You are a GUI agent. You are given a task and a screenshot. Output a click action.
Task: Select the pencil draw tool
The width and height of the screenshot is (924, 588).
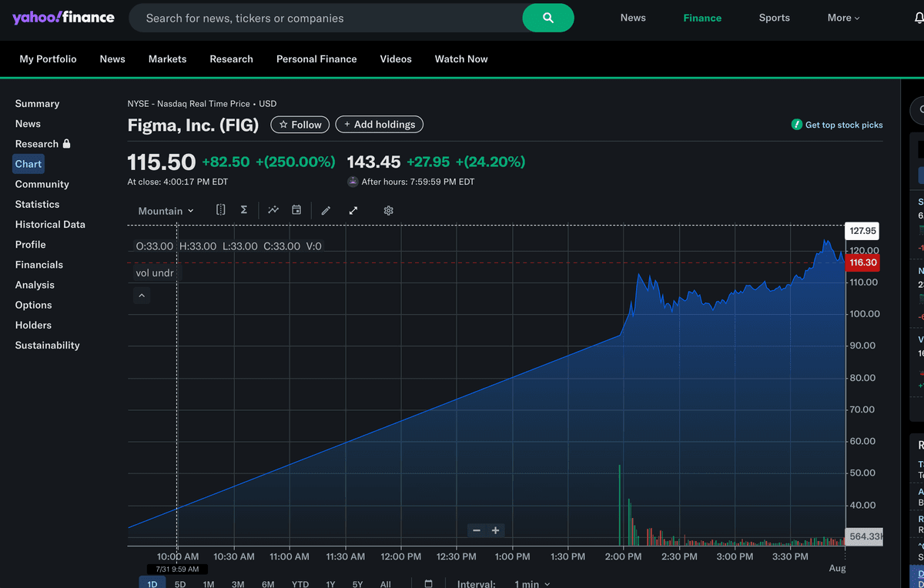(x=326, y=210)
